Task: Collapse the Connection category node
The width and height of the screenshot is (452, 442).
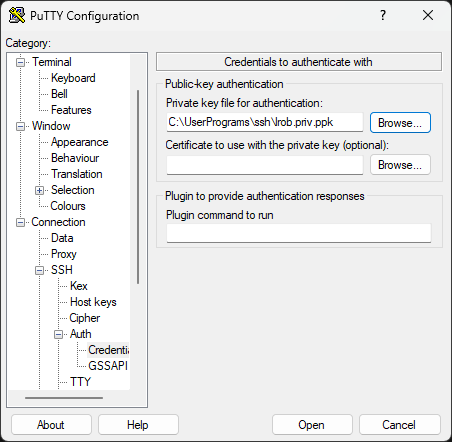Action: pos(20,222)
